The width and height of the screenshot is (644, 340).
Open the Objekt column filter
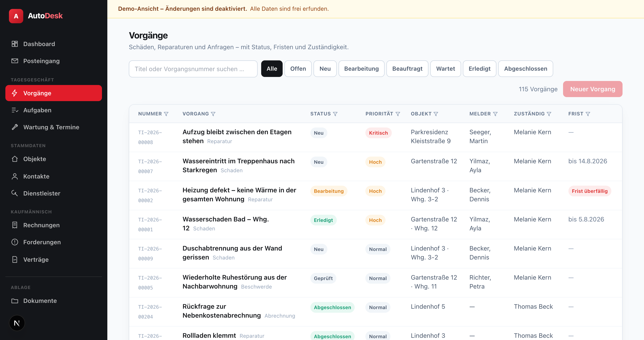tap(436, 114)
